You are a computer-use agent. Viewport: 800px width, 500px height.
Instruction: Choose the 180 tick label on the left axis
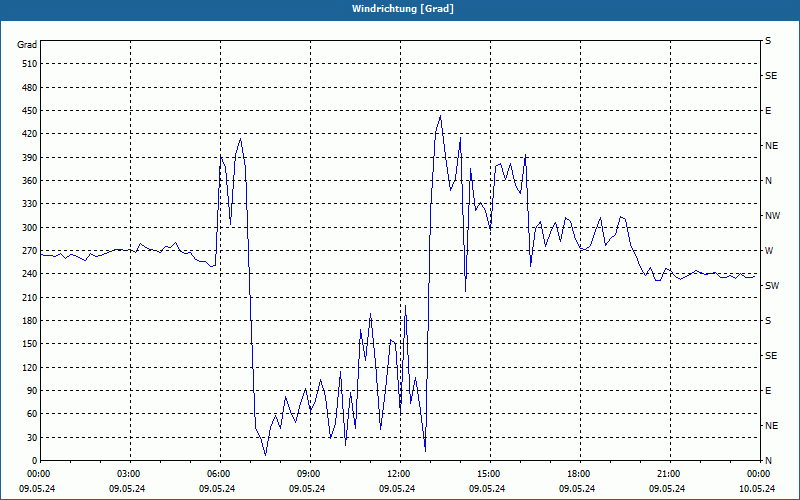coord(30,321)
